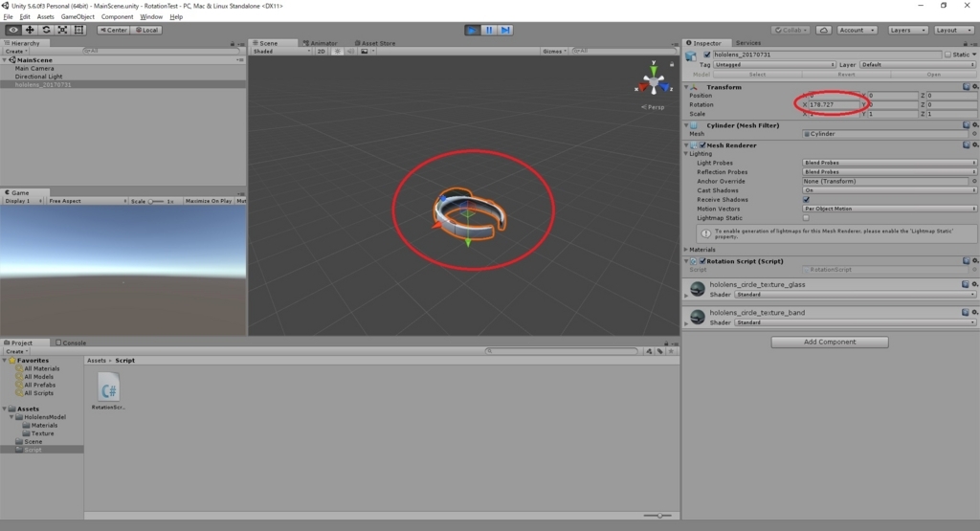Open the Cloud services icon
Viewport: 980px width, 531px height.
pos(824,30)
